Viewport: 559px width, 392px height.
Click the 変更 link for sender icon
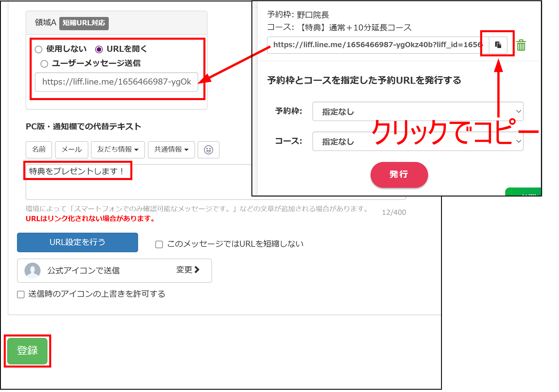click(x=188, y=270)
